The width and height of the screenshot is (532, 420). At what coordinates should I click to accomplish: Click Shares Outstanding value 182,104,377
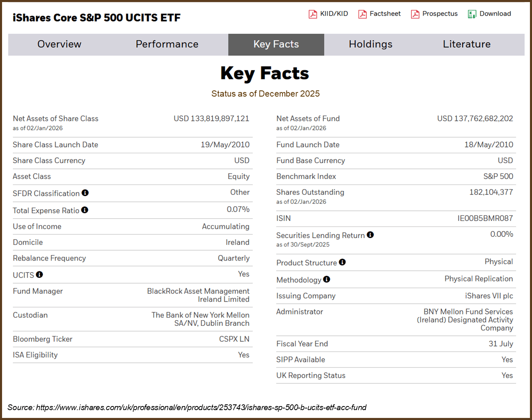[491, 192]
